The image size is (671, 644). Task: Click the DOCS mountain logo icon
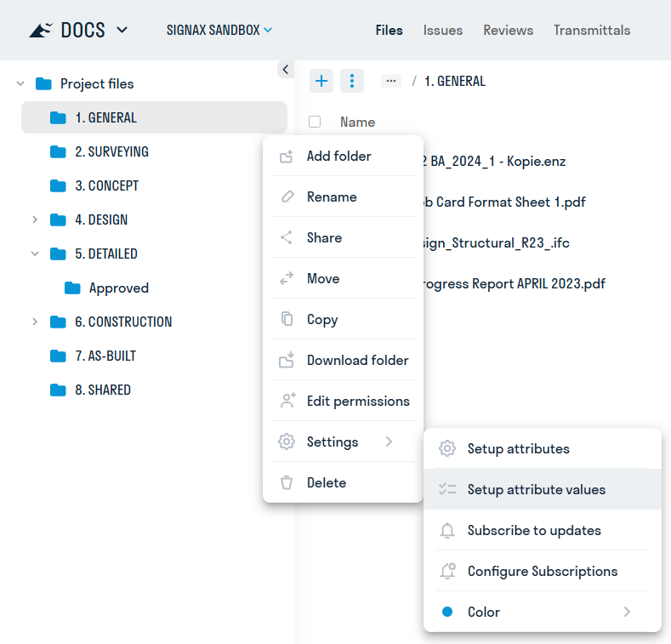coord(41,31)
